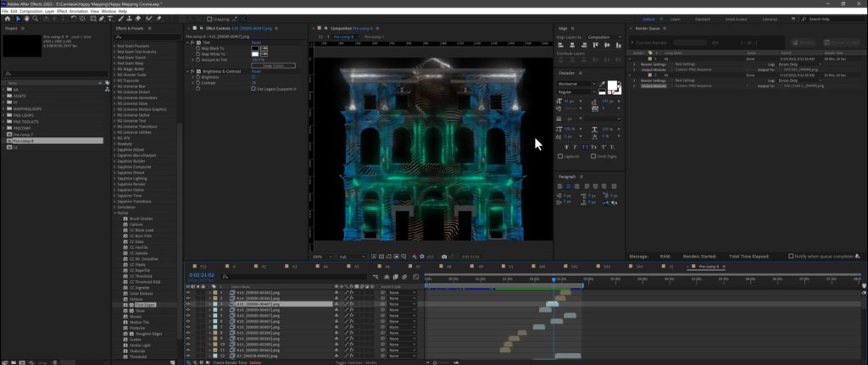Click the Map White To color swatch
Screen dimensions: 868x365
tap(255, 54)
